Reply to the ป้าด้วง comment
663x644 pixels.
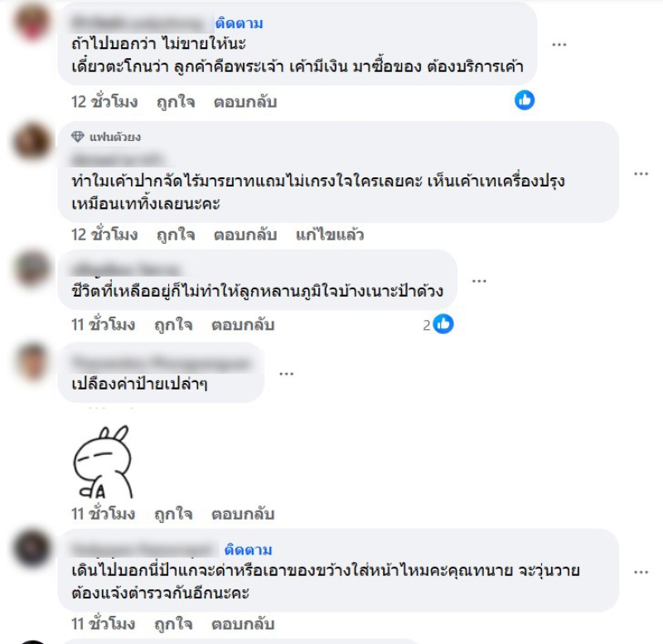click(x=243, y=324)
